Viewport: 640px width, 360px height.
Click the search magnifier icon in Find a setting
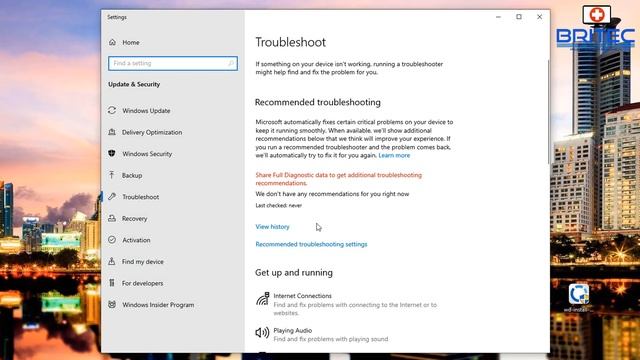pos(231,63)
